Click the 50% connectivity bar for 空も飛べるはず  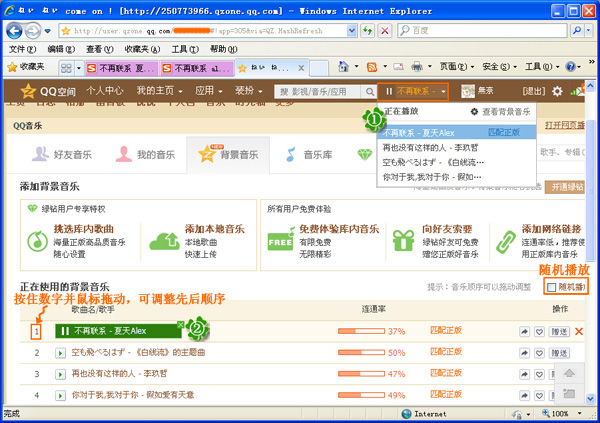(x=362, y=353)
